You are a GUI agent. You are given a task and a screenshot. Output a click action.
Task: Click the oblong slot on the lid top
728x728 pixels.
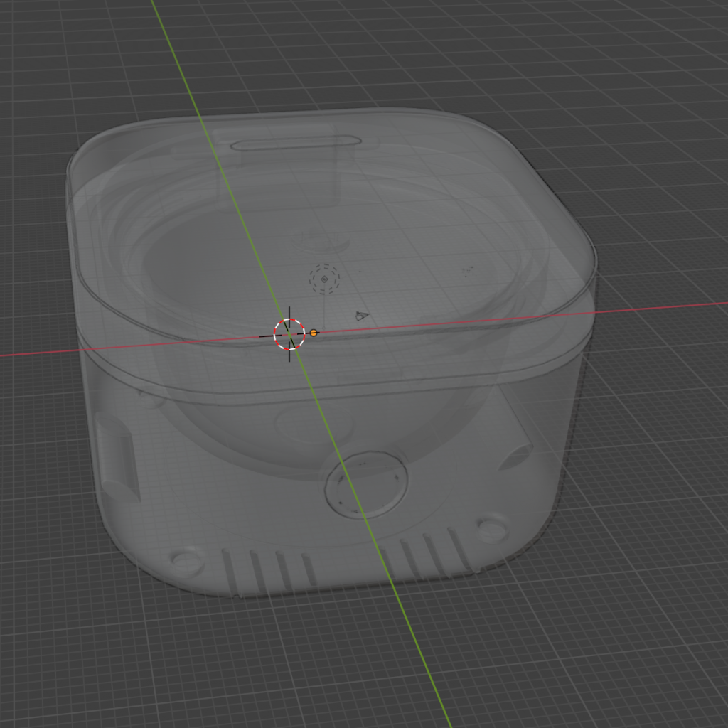[296, 144]
